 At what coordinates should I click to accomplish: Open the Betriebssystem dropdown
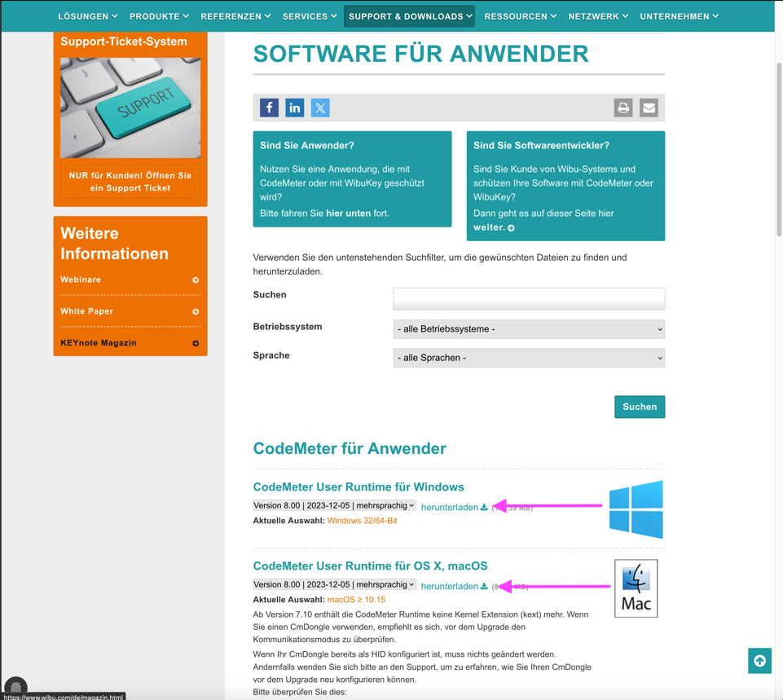(529, 329)
